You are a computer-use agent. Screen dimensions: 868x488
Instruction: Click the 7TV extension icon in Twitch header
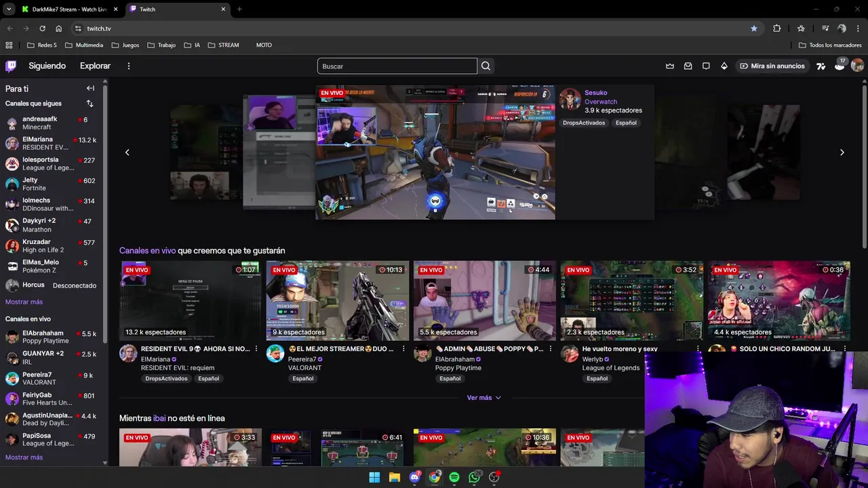pos(821,66)
